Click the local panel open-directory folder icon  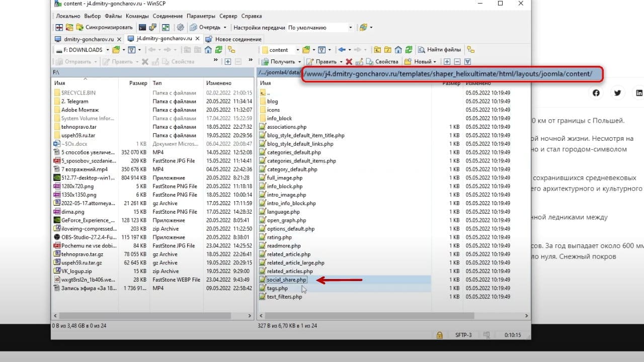pyautogui.click(x=116, y=50)
